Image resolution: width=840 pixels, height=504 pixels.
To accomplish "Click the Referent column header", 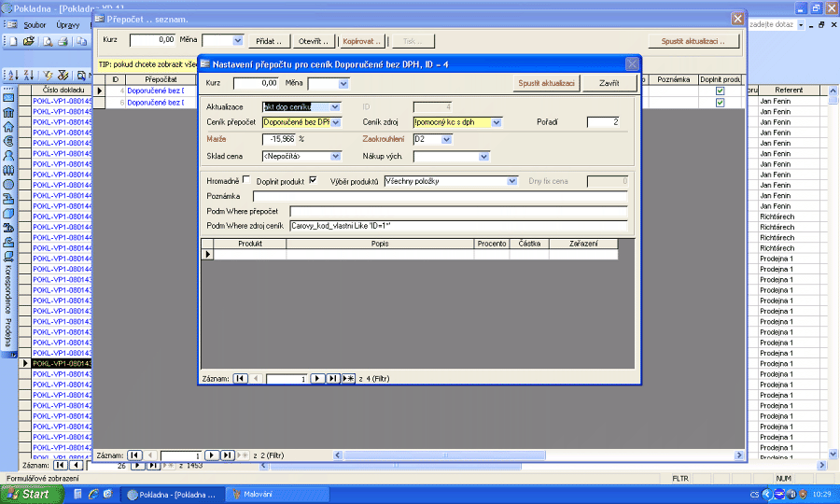I will pyautogui.click(x=789, y=90).
